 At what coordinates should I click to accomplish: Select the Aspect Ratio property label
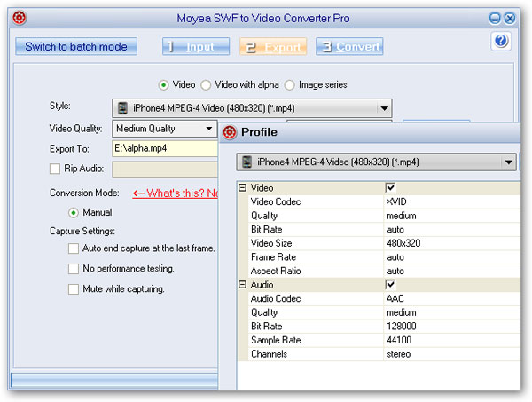(276, 271)
